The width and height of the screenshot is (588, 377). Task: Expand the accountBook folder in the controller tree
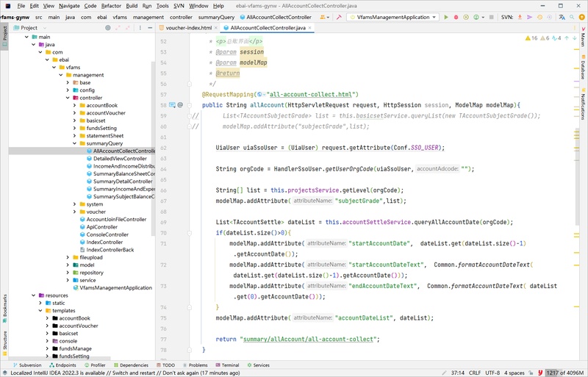tap(75, 106)
